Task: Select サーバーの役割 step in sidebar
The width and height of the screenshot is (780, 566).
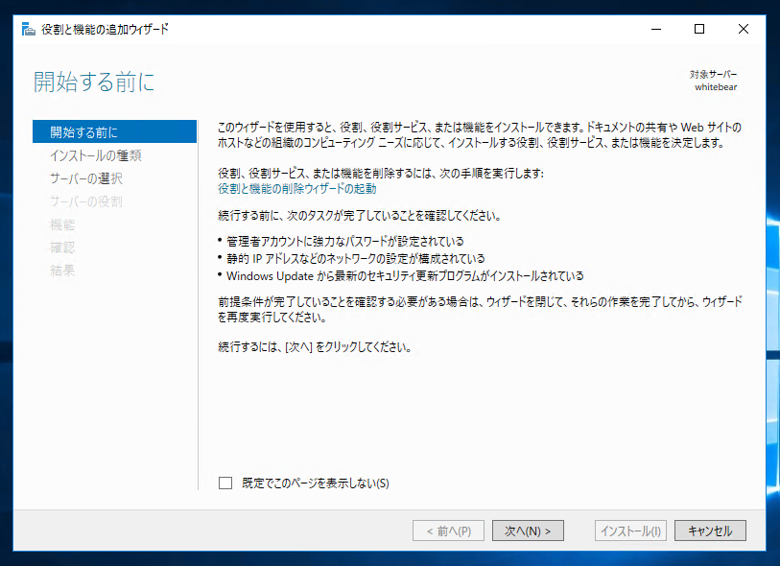Action: coord(86,201)
